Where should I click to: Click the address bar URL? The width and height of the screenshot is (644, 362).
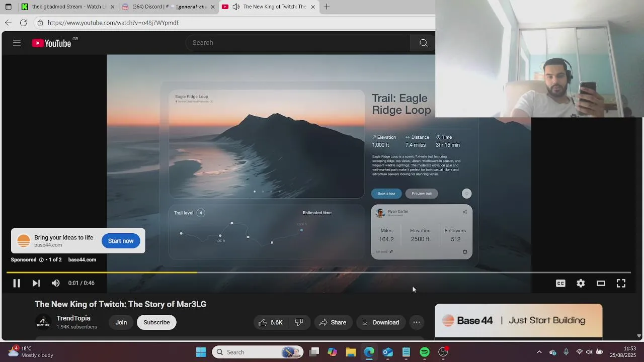[x=113, y=23]
